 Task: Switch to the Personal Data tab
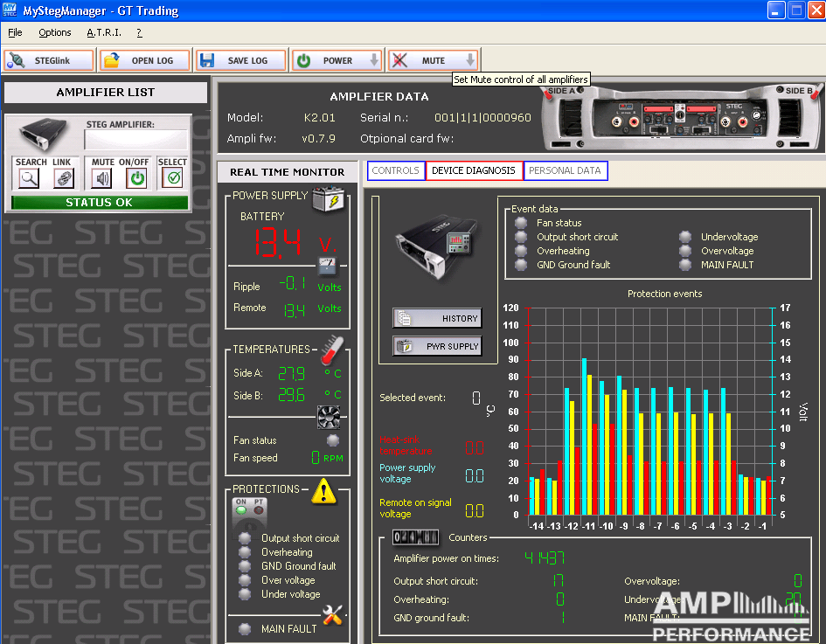click(x=565, y=170)
